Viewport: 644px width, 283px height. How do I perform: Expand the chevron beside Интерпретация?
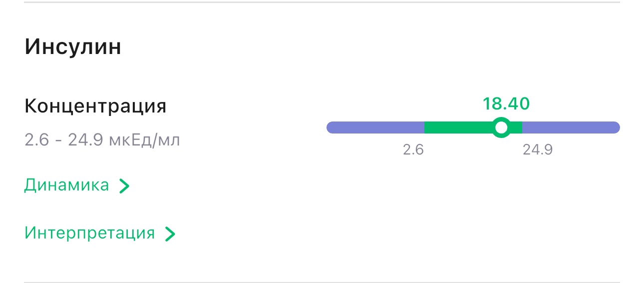[170, 233]
